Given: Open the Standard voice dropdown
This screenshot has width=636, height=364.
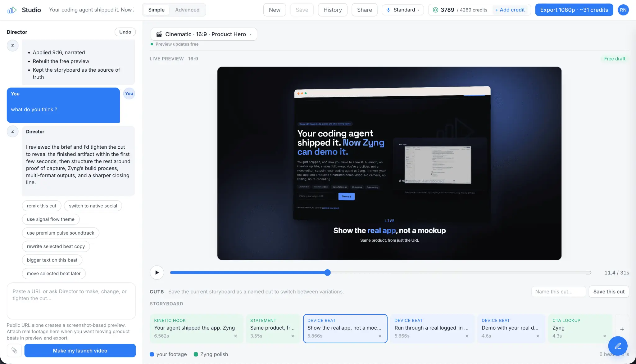Looking at the screenshot, I should click(402, 10).
